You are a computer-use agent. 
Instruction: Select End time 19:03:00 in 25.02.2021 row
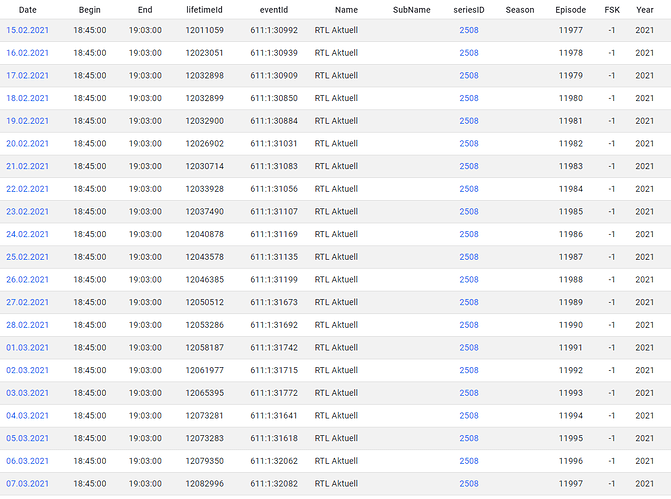[145, 257]
